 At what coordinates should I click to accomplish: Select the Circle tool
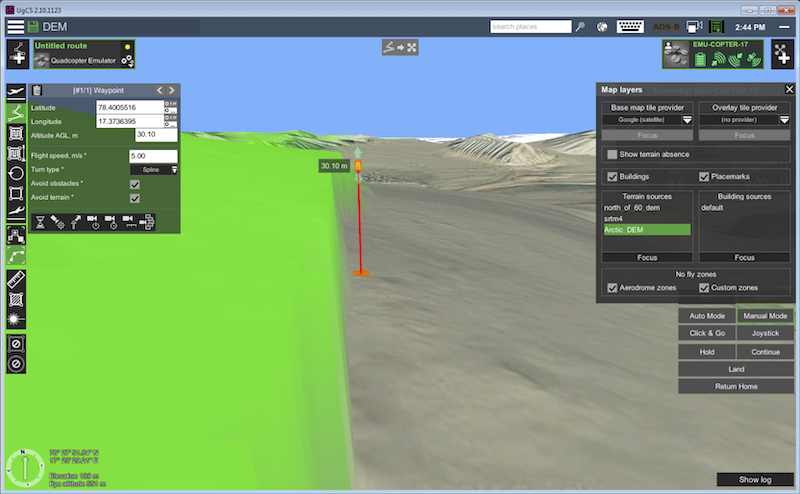[16, 174]
